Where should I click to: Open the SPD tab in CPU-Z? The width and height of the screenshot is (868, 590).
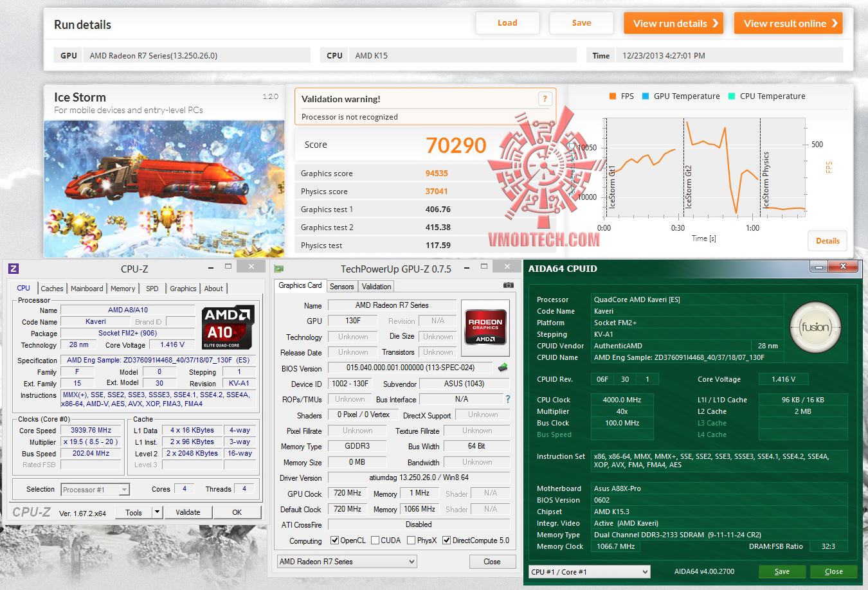click(152, 289)
